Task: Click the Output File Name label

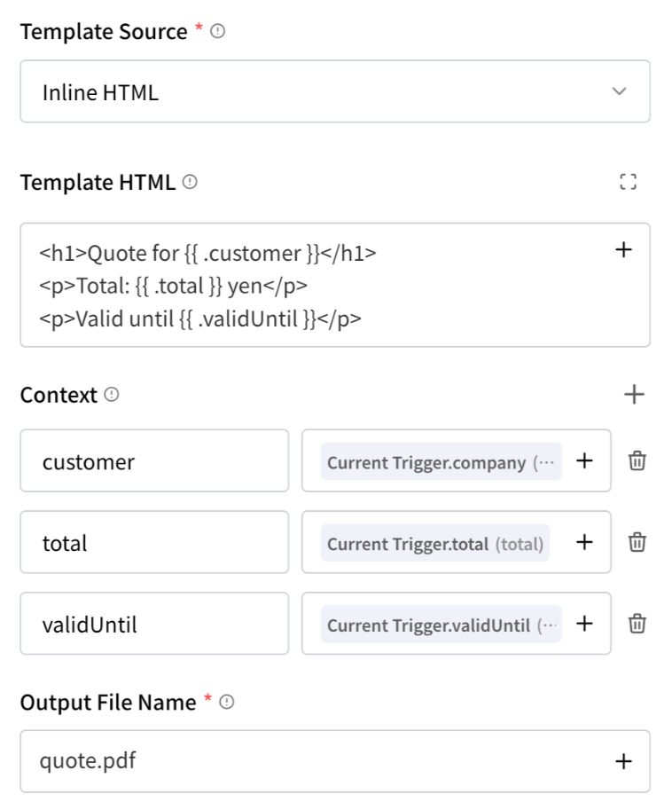Action: [x=108, y=703]
